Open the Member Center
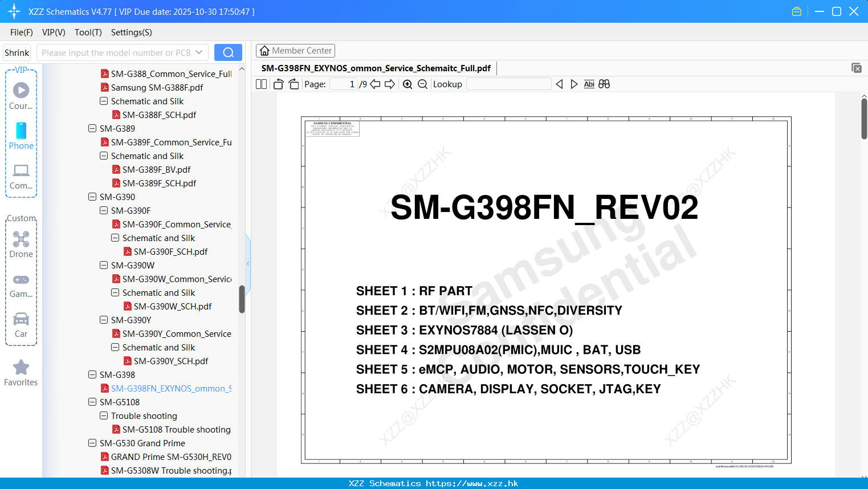Viewport: 868px width, 489px height. tap(295, 51)
